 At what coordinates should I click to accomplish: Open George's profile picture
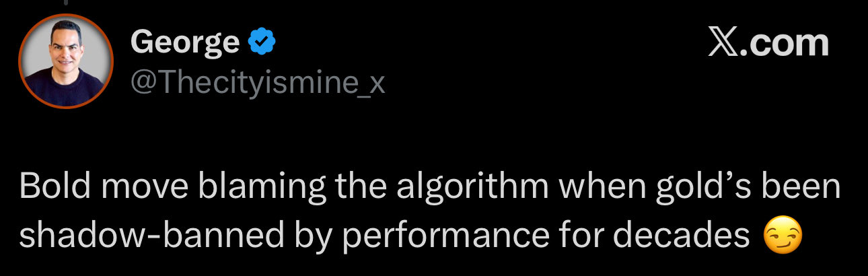pos(65,61)
